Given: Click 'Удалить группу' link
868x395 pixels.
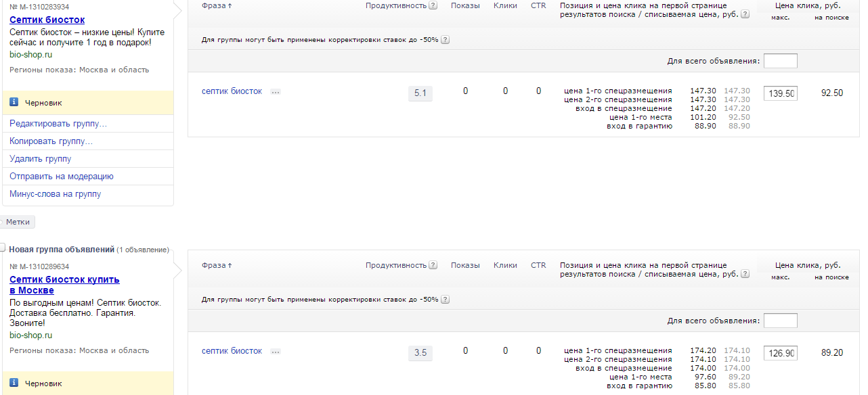Looking at the screenshot, I should point(41,159).
